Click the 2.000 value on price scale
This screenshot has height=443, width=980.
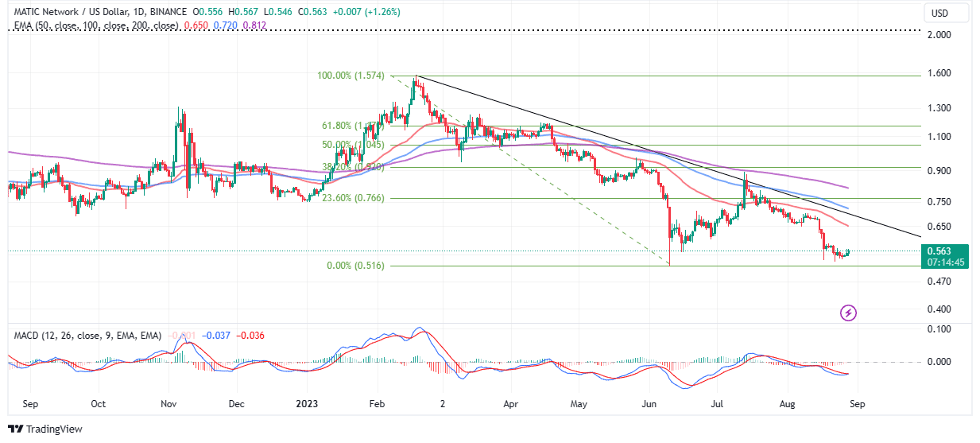[x=939, y=35]
